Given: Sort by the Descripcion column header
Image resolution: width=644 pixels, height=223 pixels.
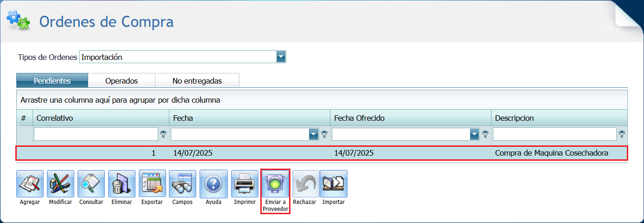Looking at the screenshot, I should pos(559,118).
